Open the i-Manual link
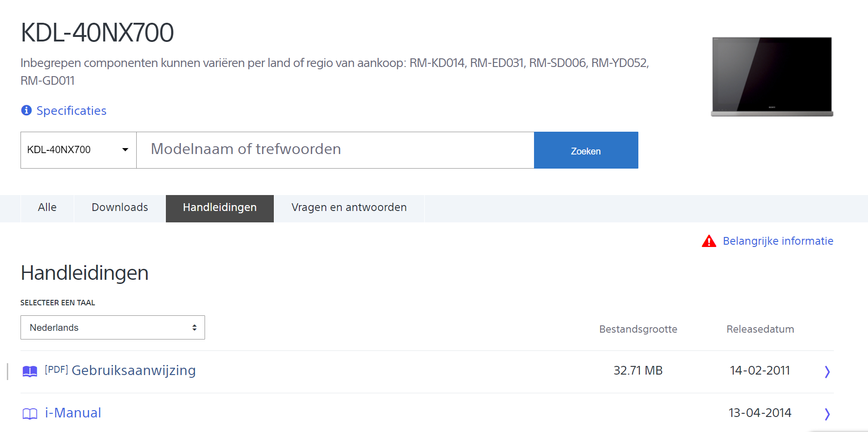This screenshot has width=868, height=432. (x=73, y=413)
